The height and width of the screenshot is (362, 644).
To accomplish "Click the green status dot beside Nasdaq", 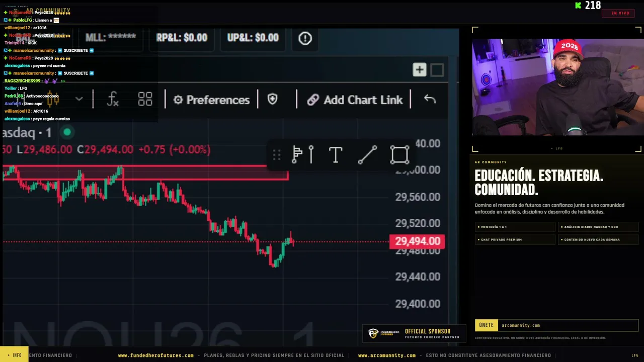I will point(67,133).
